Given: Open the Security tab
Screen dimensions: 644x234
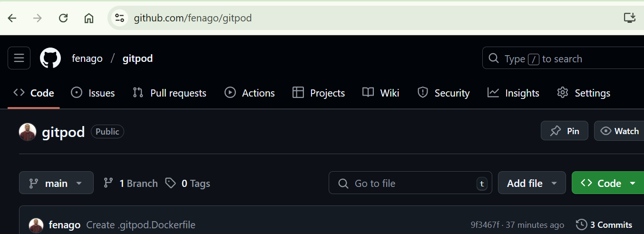Looking at the screenshot, I should pos(443,93).
